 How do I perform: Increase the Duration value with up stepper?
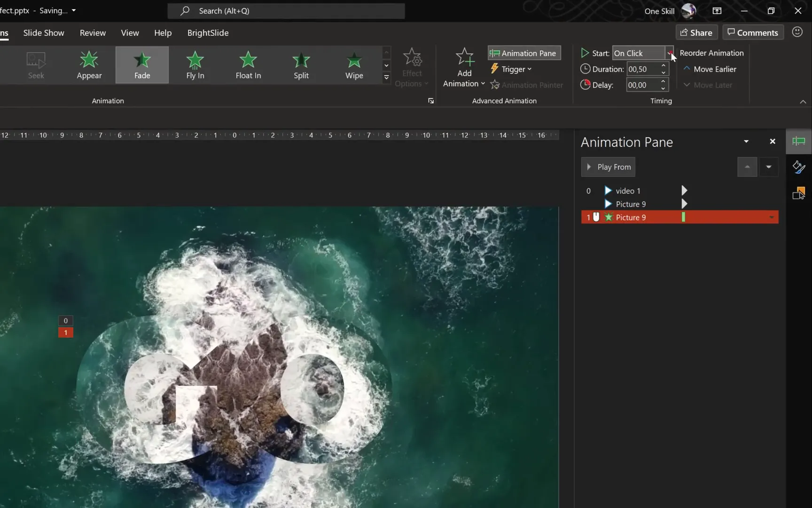tap(663, 66)
